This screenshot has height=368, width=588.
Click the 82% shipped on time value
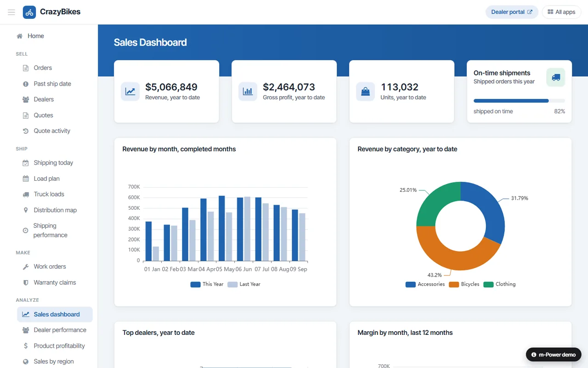[x=560, y=111]
